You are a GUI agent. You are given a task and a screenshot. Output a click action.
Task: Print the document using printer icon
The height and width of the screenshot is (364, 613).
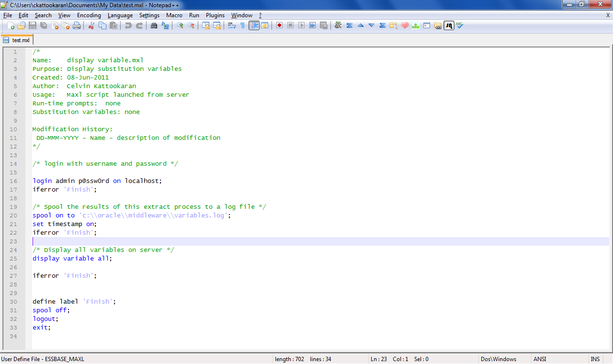[77, 25]
